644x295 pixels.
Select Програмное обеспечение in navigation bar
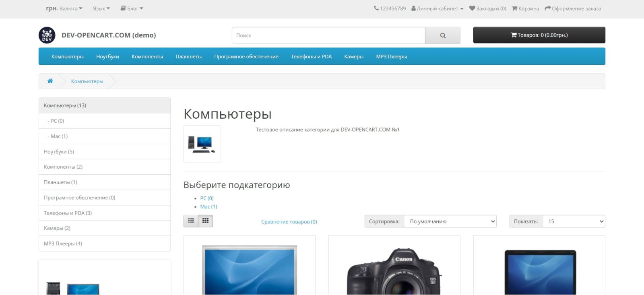[246, 57]
